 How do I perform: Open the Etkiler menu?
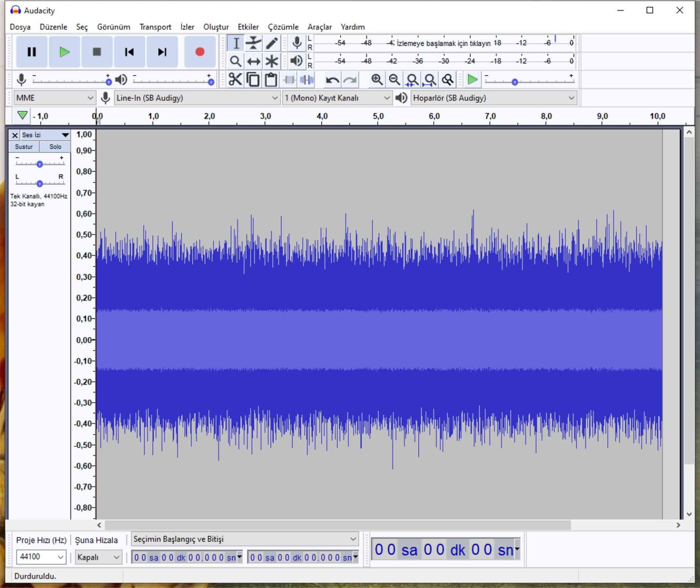coord(248,27)
